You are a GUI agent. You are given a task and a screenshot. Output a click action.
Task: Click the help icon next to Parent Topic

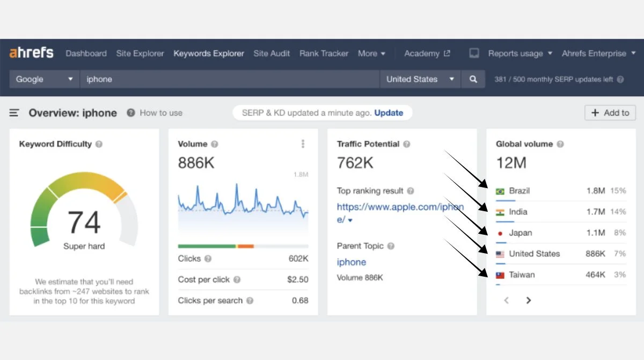pos(391,246)
